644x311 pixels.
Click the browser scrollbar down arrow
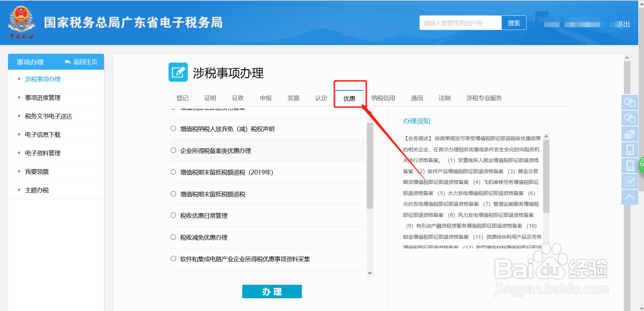point(641,308)
